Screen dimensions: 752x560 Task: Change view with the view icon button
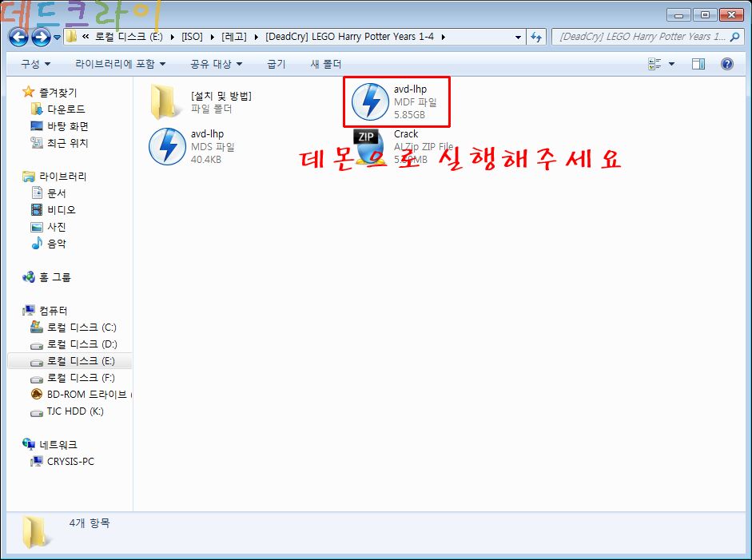point(655,64)
